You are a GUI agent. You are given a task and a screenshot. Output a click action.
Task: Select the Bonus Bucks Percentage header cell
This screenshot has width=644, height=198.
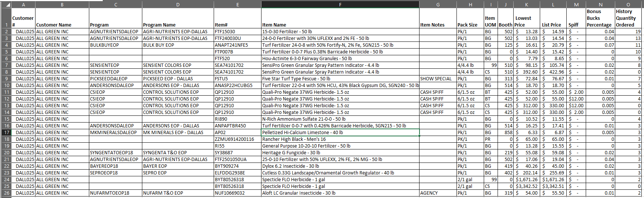[600, 18]
